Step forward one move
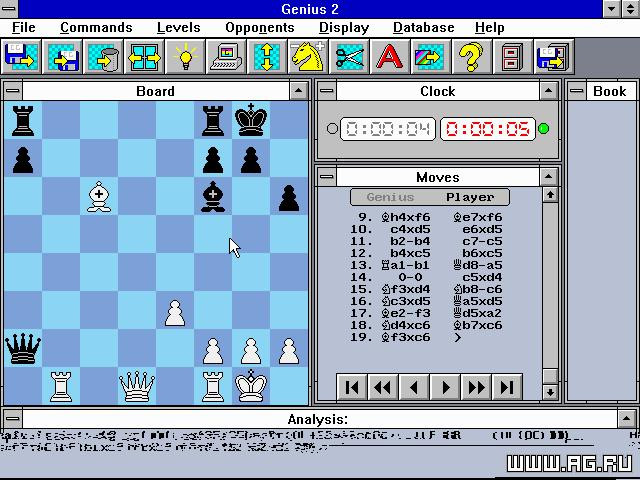 (x=445, y=387)
